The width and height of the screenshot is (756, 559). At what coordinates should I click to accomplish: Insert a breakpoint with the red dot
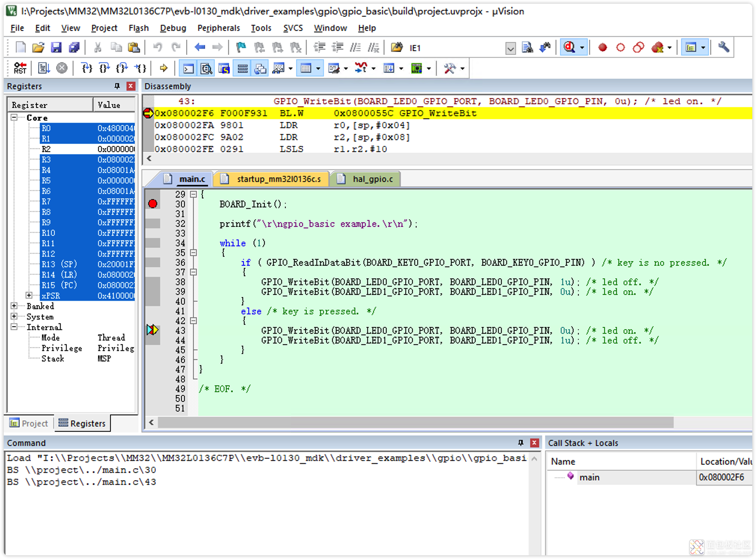602,48
